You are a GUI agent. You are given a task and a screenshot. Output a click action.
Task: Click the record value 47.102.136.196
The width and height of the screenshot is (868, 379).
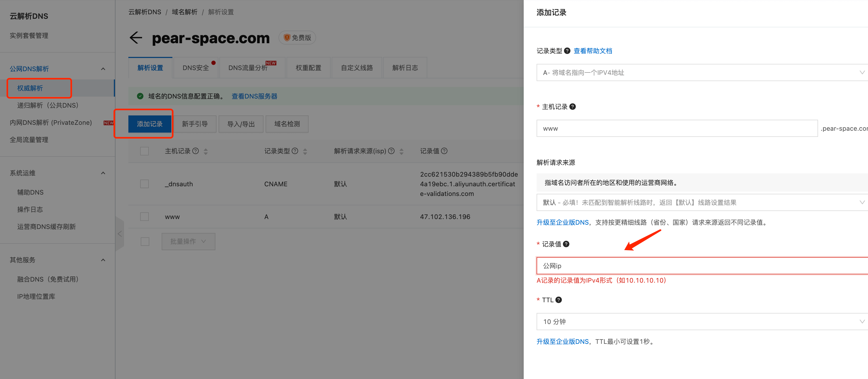(x=445, y=217)
